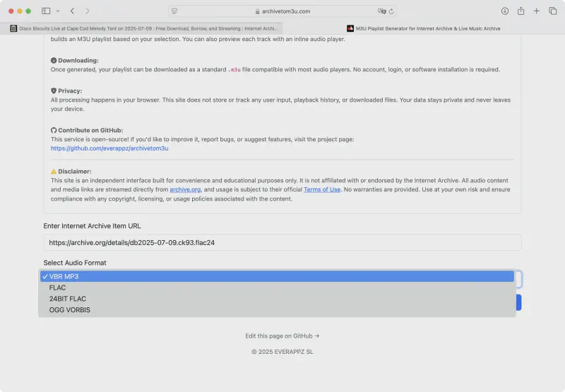Switch to the Disco Biscuits Live tab
565x392 pixels.
point(141,28)
